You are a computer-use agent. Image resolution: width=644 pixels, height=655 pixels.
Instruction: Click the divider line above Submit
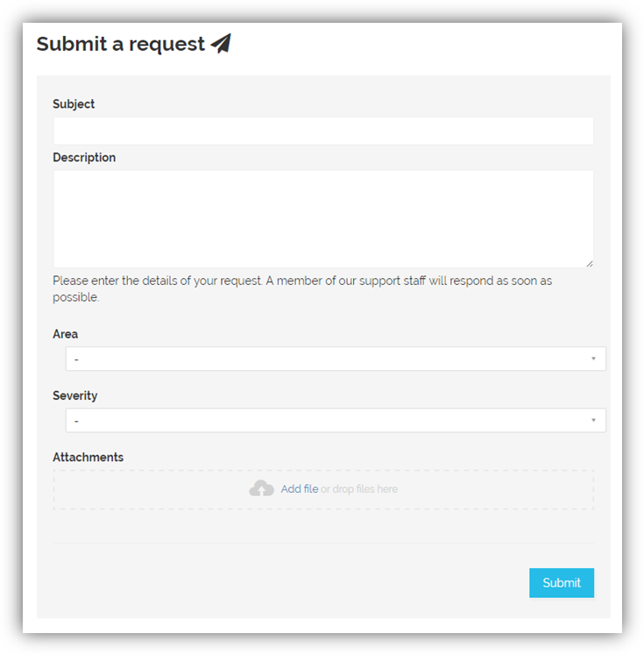click(x=322, y=543)
